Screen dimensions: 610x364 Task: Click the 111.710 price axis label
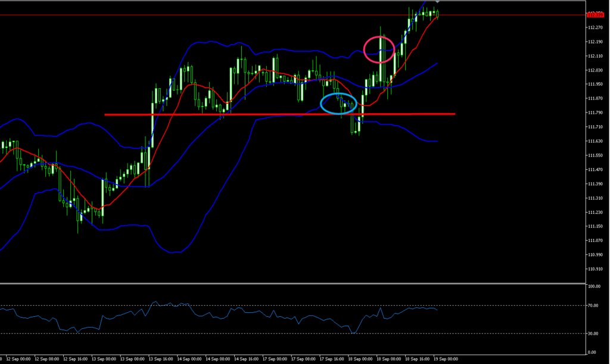(596, 127)
